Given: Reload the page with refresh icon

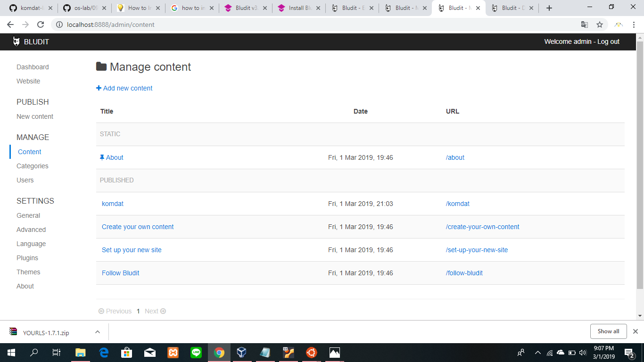Looking at the screenshot, I should [41, 25].
